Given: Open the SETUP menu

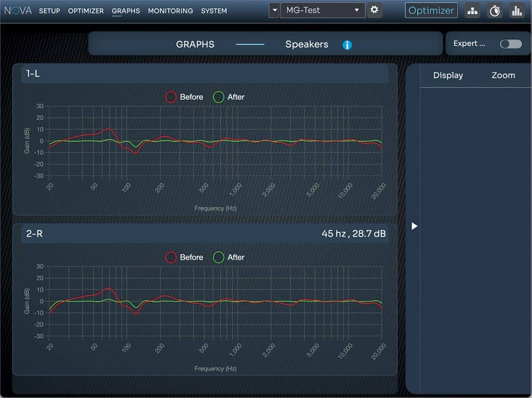Looking at the screenshot, I should [49, 11].
